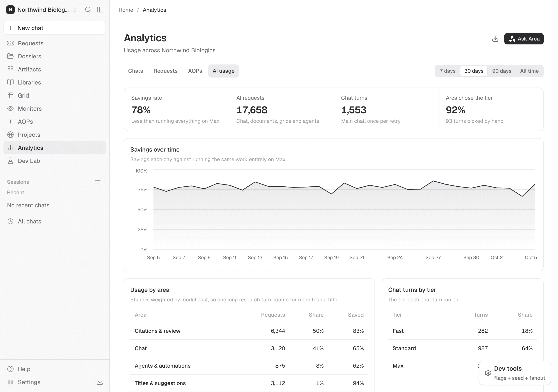558x392 pixels.
Task: Click the Monitors eye icon
Action: pos(10,109)
